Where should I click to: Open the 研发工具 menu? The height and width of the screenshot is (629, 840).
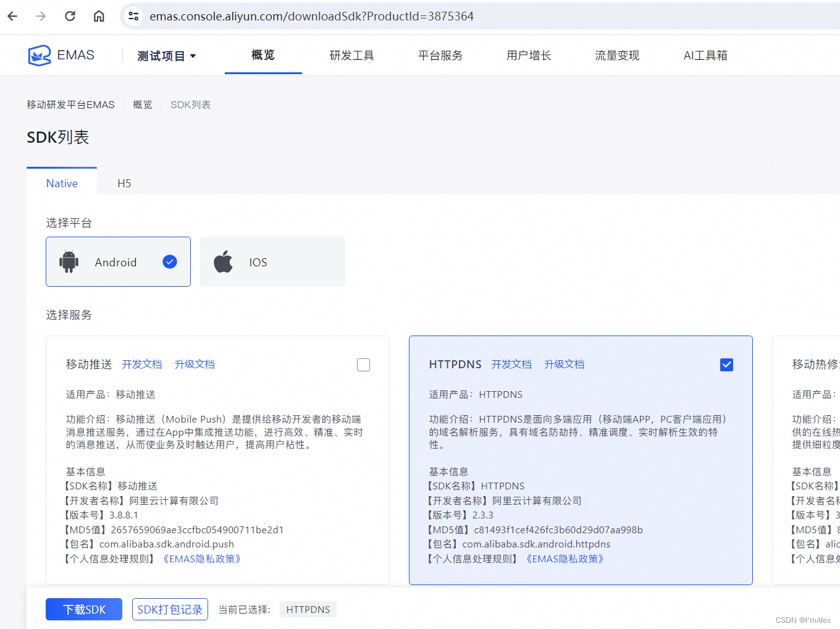[351, 56]
